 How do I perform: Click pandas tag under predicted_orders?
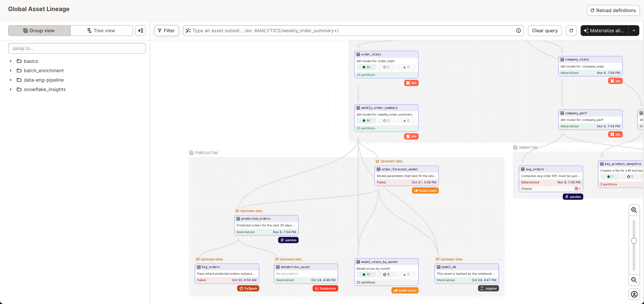coord(288,240)
